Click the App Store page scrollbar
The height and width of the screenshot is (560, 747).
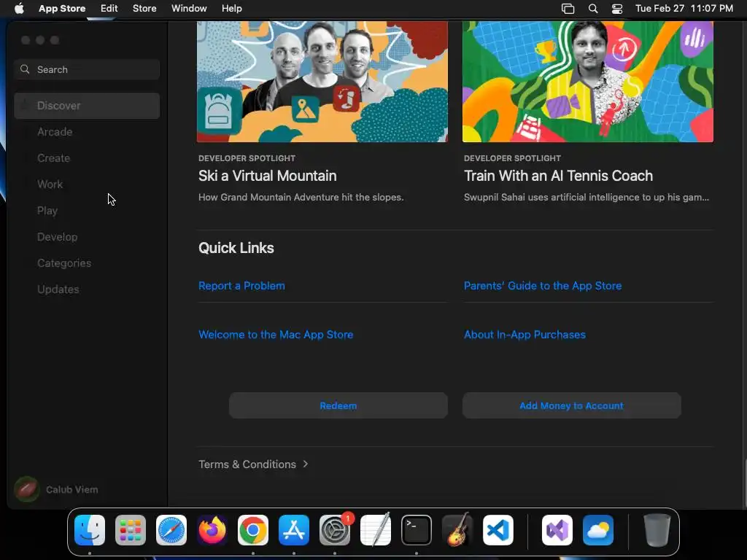click(745, 482)
